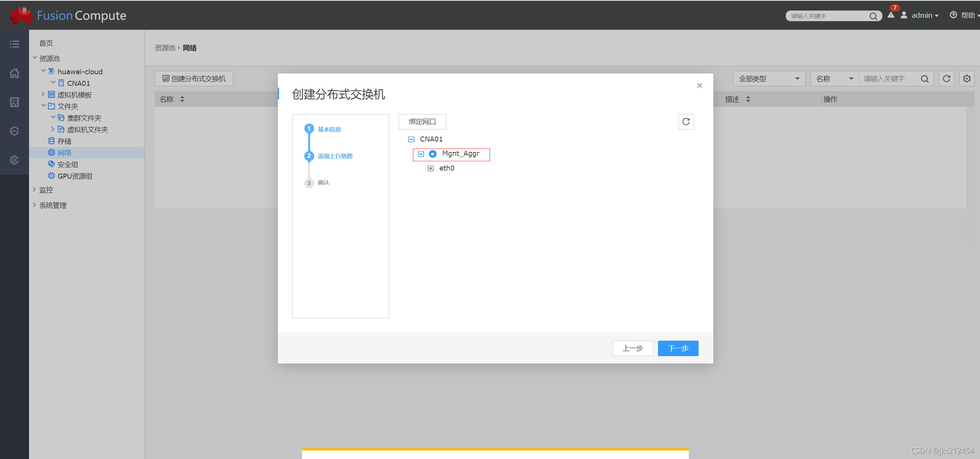Select the home icon in left sidebar
Viewport: 980px width, 459px height.
pos(14,73)
